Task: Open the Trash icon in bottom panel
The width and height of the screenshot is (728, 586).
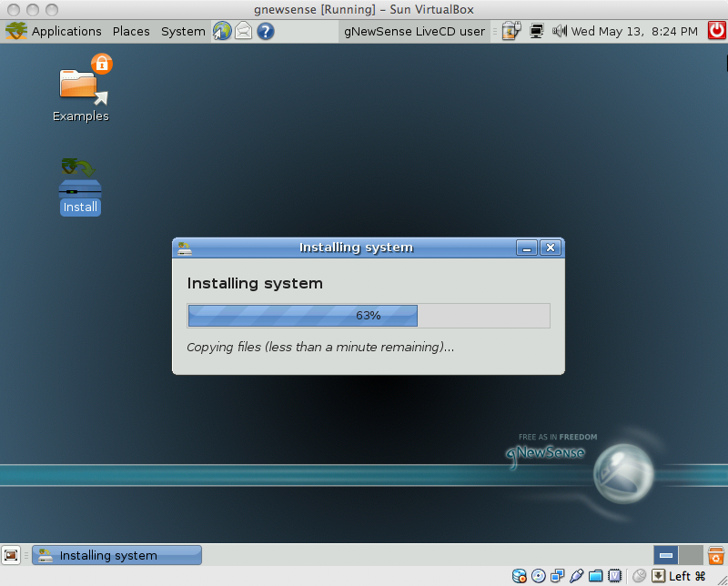Action: pyautogui.click(x=716, y=555)
